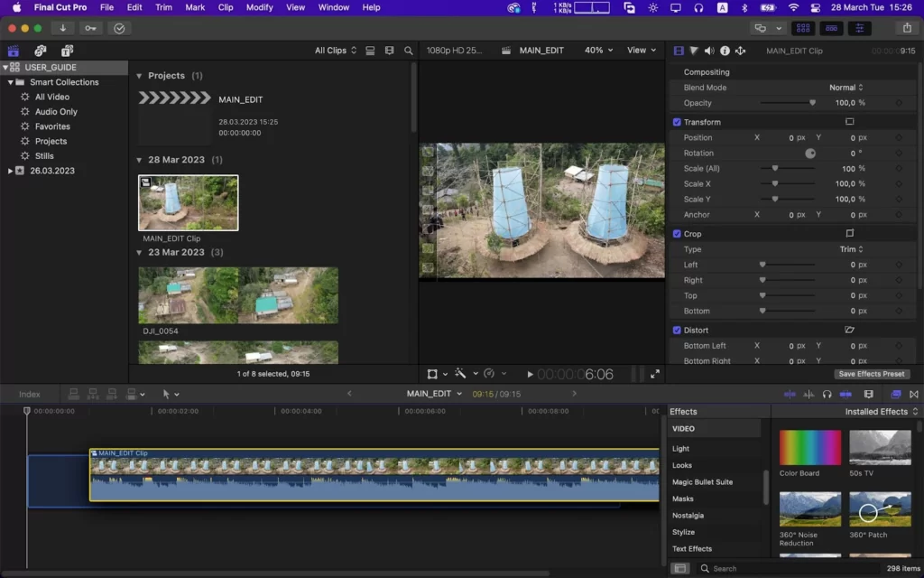Open the 40% viewer zoom dropdown
The width and height of the screenshot is (924, 578).
click(598, 51)
